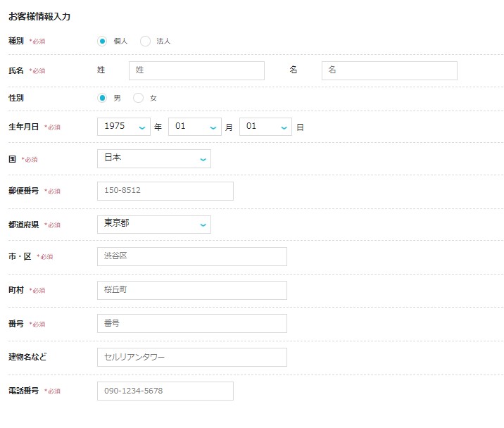Click the 市・区 field with 渋谷区 placeholder
Image resolution: width=504 pixels, height=428 pixels.
coord(192,257)
